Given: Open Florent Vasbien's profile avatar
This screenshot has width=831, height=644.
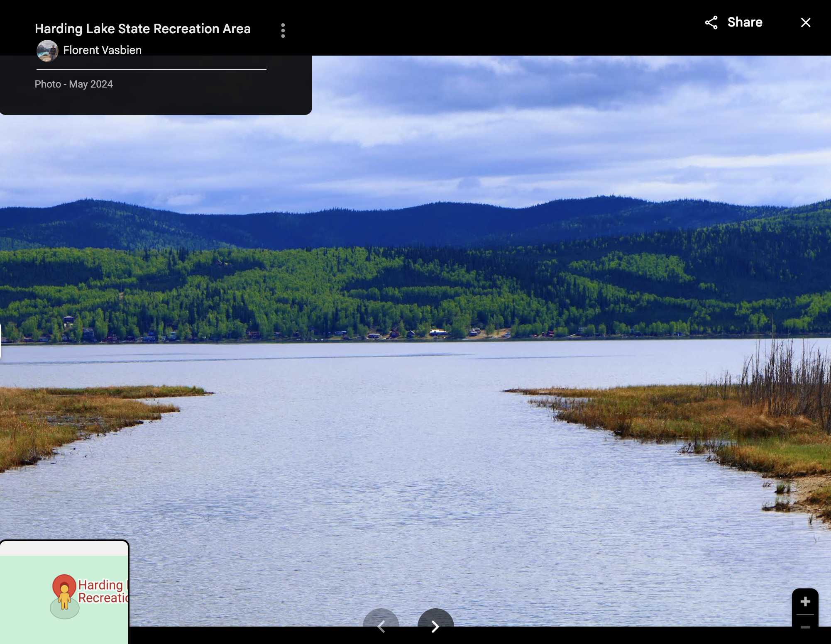Looking at the screenshot, I should pos(48,50).
